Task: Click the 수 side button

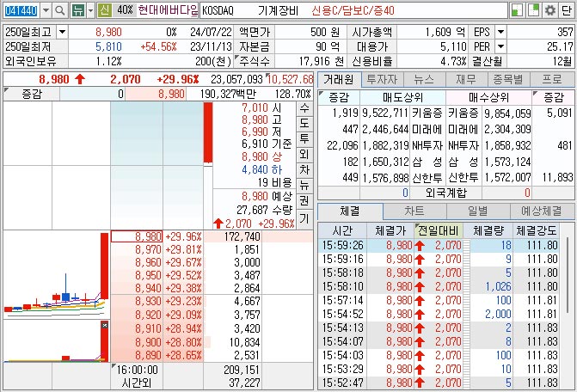Action: click(x=304, y=109)
